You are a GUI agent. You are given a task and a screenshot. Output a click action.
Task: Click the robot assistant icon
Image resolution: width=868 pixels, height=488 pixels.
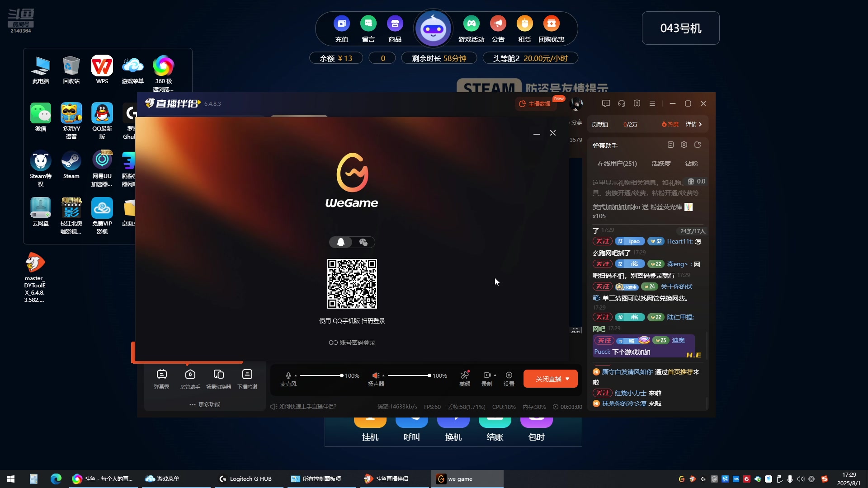point(434,29)
